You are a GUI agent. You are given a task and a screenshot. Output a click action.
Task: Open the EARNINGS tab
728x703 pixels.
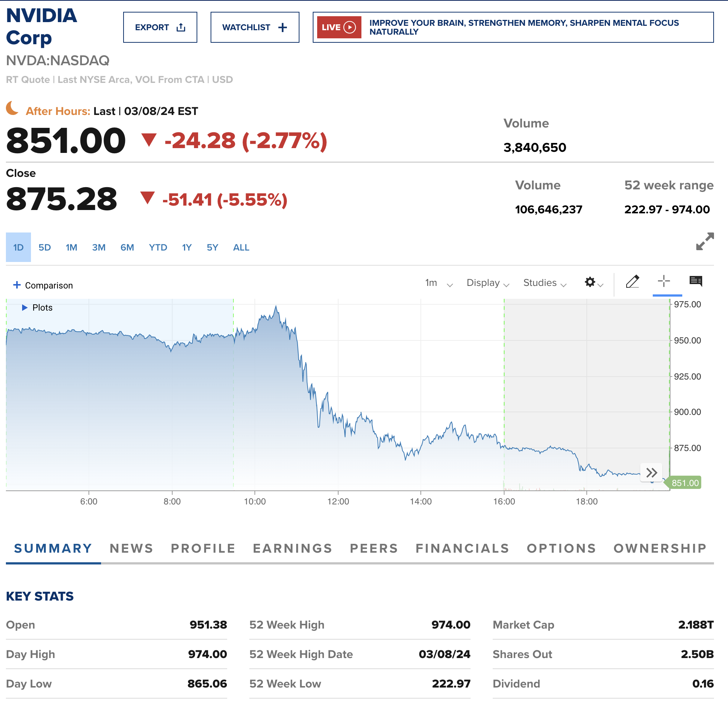(x=292, y=548)
